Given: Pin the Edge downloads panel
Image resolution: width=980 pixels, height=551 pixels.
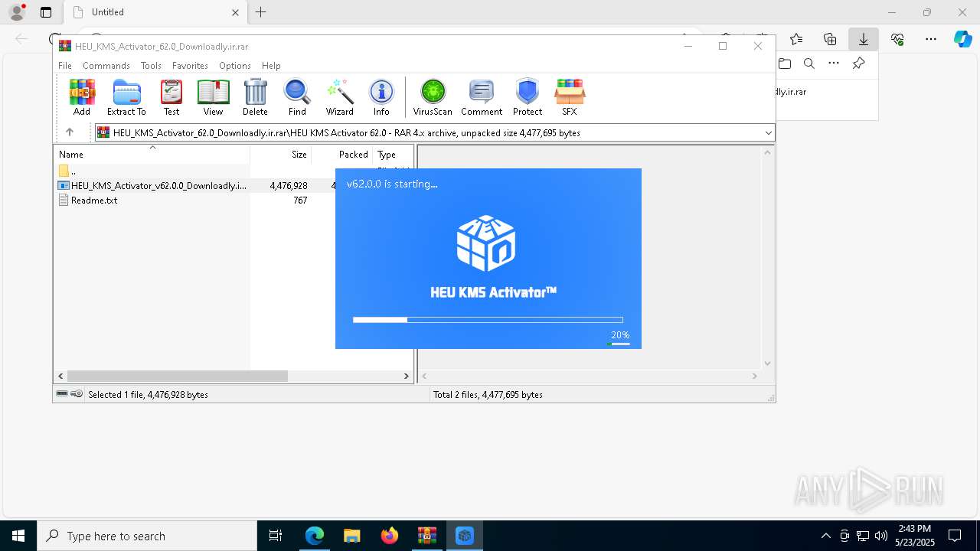Looking at the screenshot, I should coord(858,64).
